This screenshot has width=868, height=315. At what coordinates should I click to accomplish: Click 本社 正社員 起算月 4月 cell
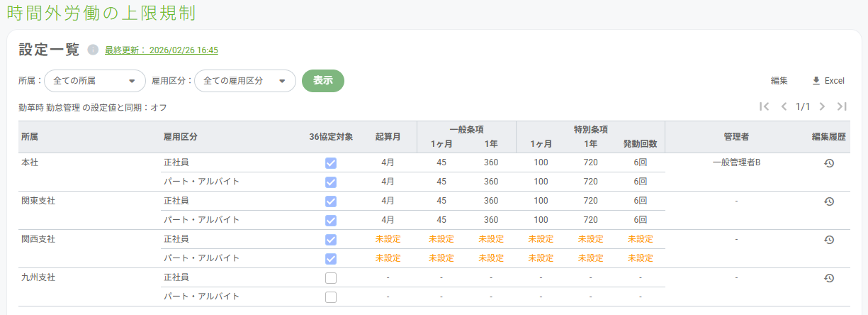[388, 162]
